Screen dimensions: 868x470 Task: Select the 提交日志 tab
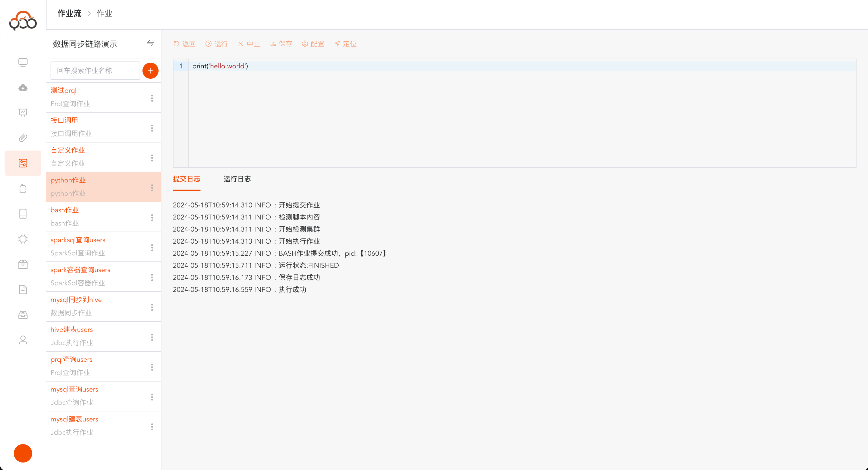click(186, 179)
